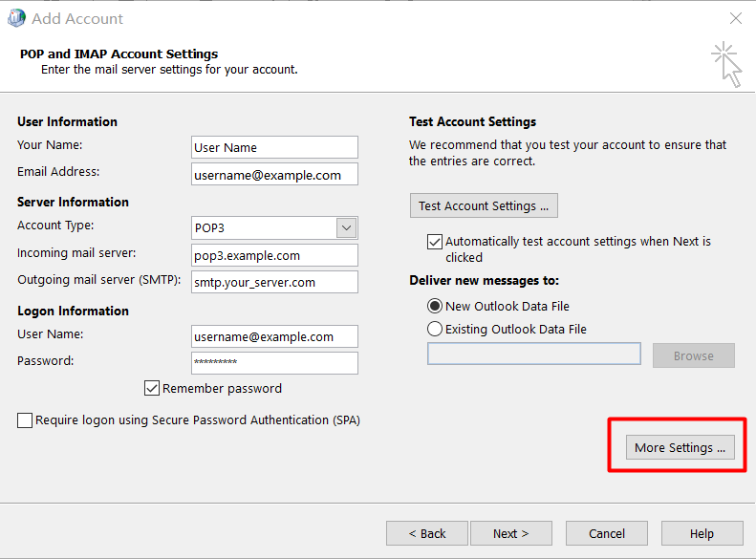The image size is (756, 559).
Task: Focus the Email Address text field
Action: point(274,175)
